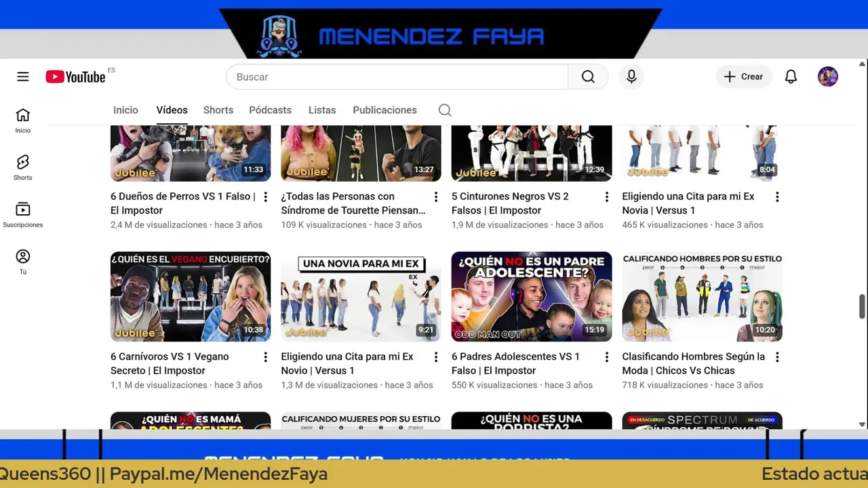Go to the YouTube home logo
868x488 pixels.
tap(76, 77)
